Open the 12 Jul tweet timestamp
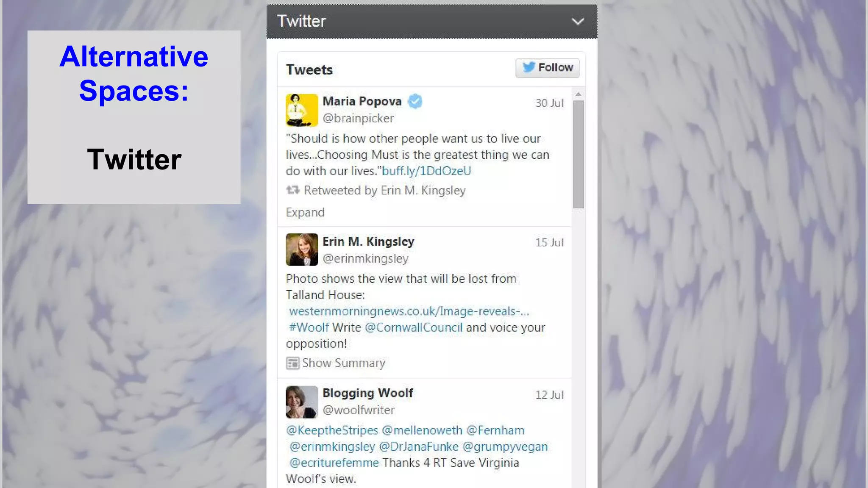Screen dimensions: 868x488 (549, 395)
